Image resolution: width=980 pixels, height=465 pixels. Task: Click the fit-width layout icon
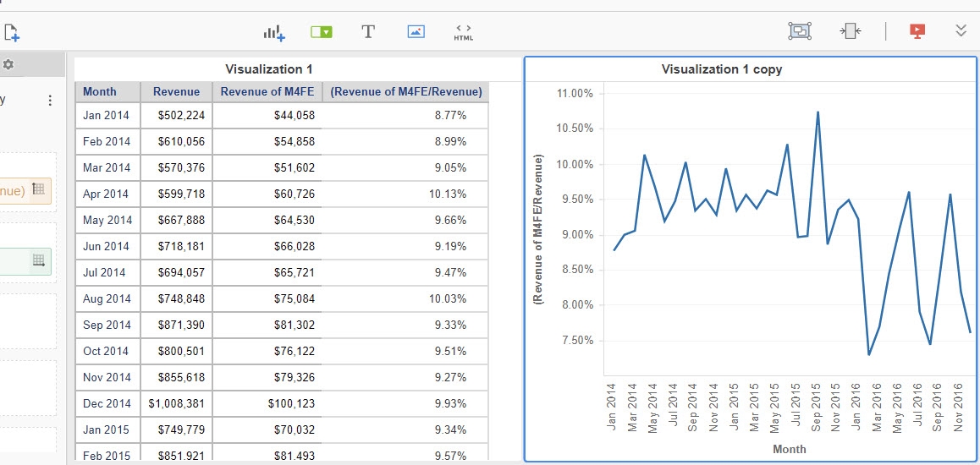coord(851,31)
